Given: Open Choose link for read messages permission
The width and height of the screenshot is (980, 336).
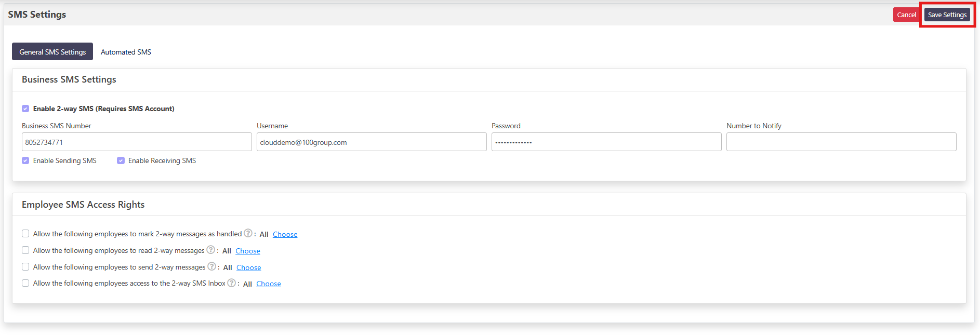Looking at the screenshot, I should (247, 251).
